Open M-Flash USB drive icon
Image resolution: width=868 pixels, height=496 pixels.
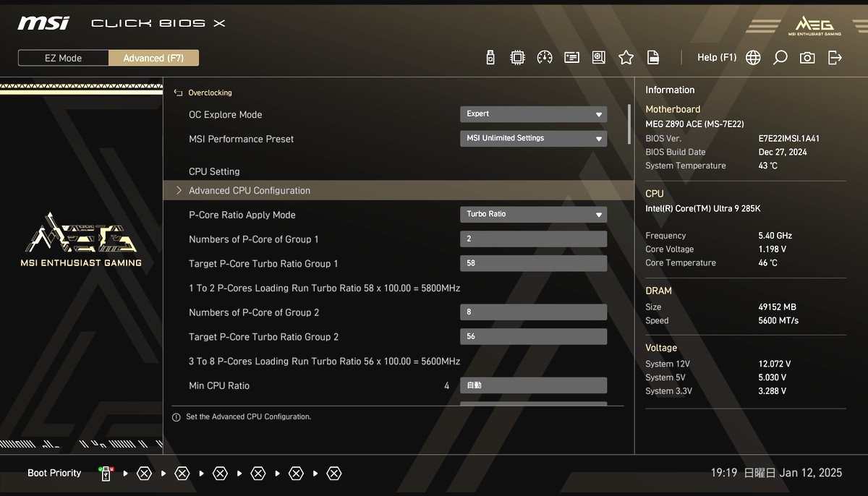pyautogui.click(x=490, y=58)
